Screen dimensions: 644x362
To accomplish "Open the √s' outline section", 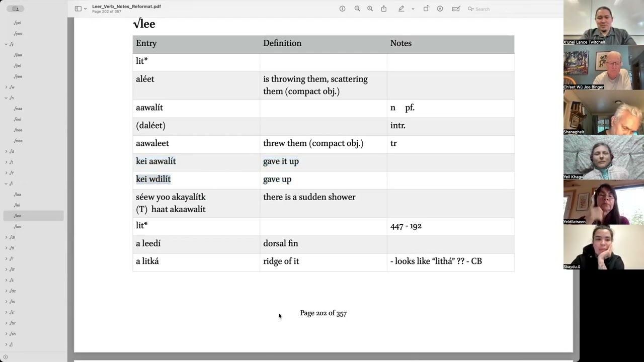I will click(12, 312).
